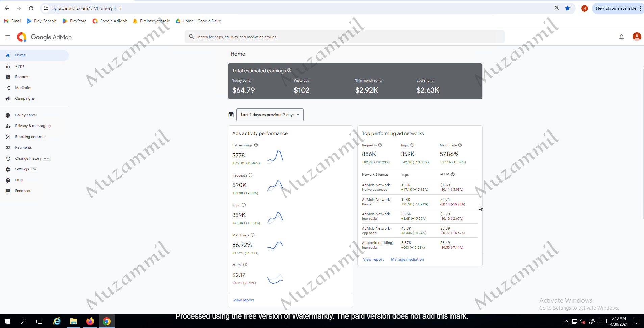Click help icon beside Match rate in Ads activity

[x=253, y=235]
